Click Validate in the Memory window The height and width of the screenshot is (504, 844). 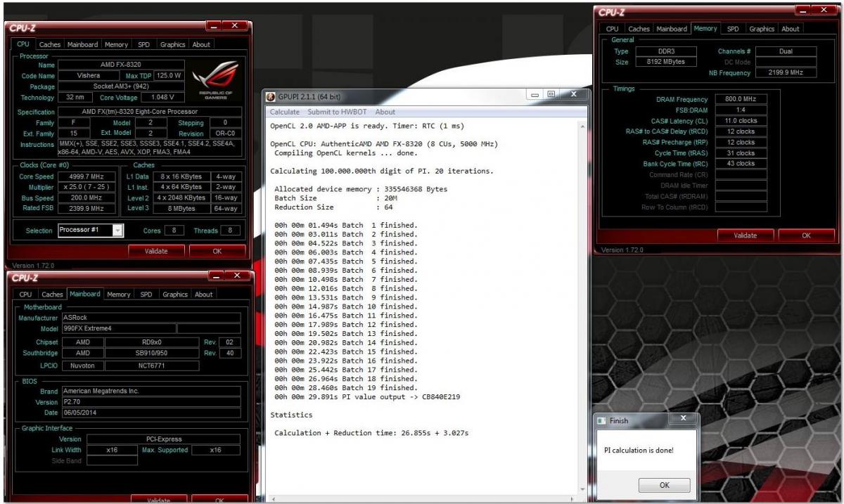point(746,235)
